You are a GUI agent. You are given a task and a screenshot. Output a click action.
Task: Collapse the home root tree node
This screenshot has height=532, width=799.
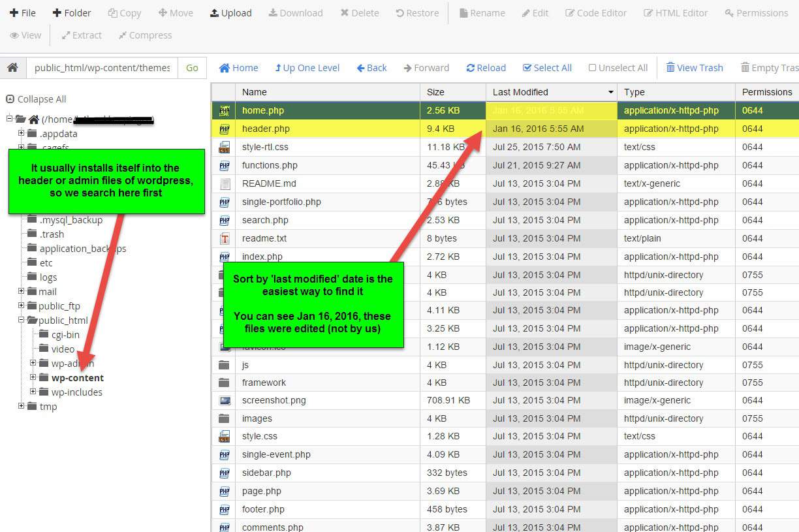pyautogui.click(x=9, y=119)
